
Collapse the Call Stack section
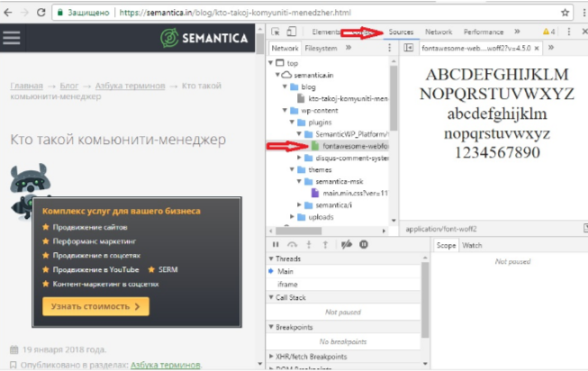272,296
